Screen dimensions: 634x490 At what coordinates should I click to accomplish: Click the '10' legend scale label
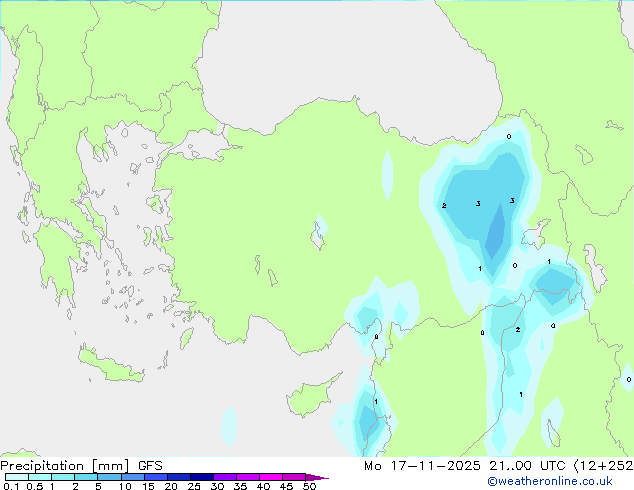[x=125, y=486]
